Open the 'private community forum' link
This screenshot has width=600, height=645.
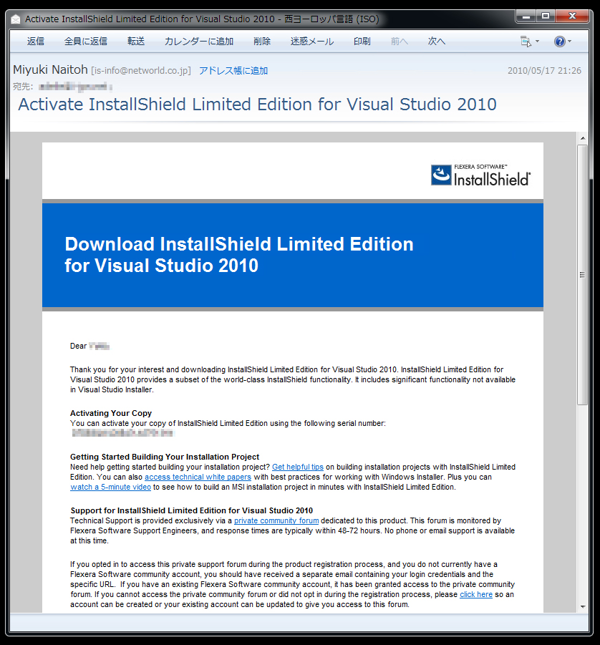point(276,520)
